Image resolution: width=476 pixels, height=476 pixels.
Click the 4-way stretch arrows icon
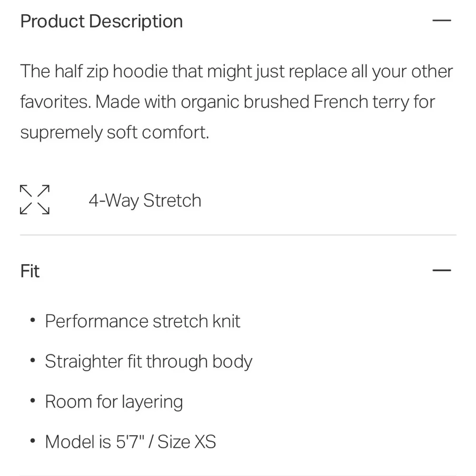[35, 199]
